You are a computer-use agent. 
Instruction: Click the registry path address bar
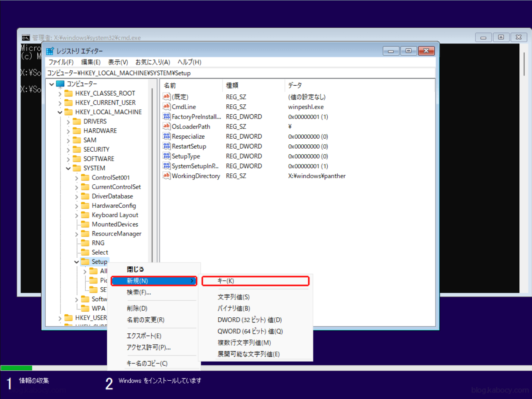pos(240,73)
